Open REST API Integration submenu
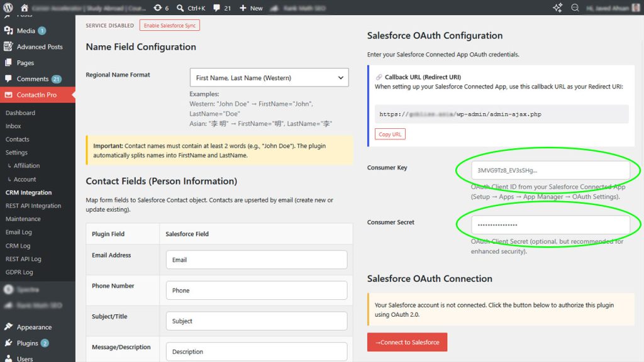The width and height of the screenshot is (644, 362). point(33,206)
